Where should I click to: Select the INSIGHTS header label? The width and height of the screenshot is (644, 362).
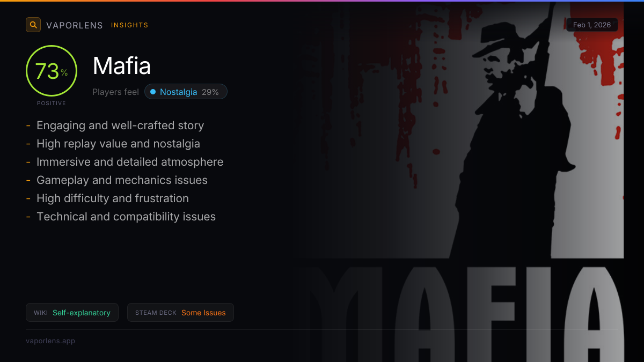(x=130, y=25)
